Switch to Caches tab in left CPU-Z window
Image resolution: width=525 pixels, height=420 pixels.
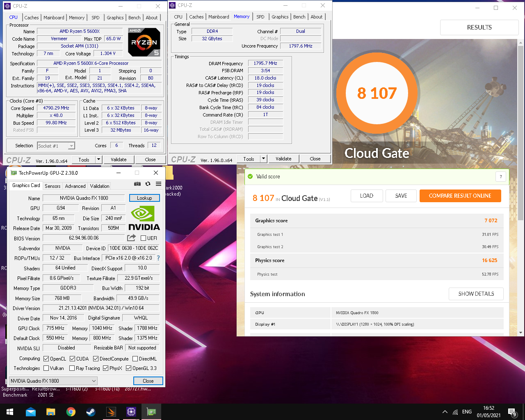point(31,18)
